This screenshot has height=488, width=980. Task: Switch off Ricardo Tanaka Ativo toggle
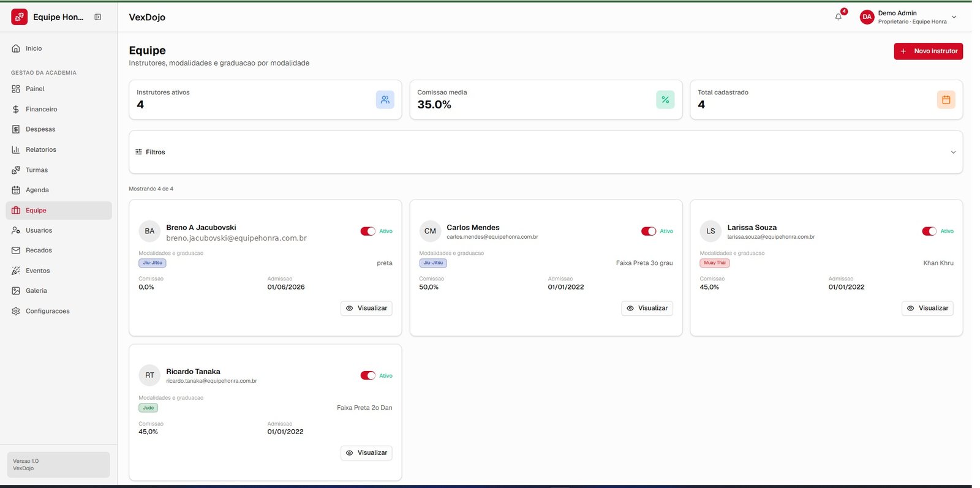(x=367, y=375)
